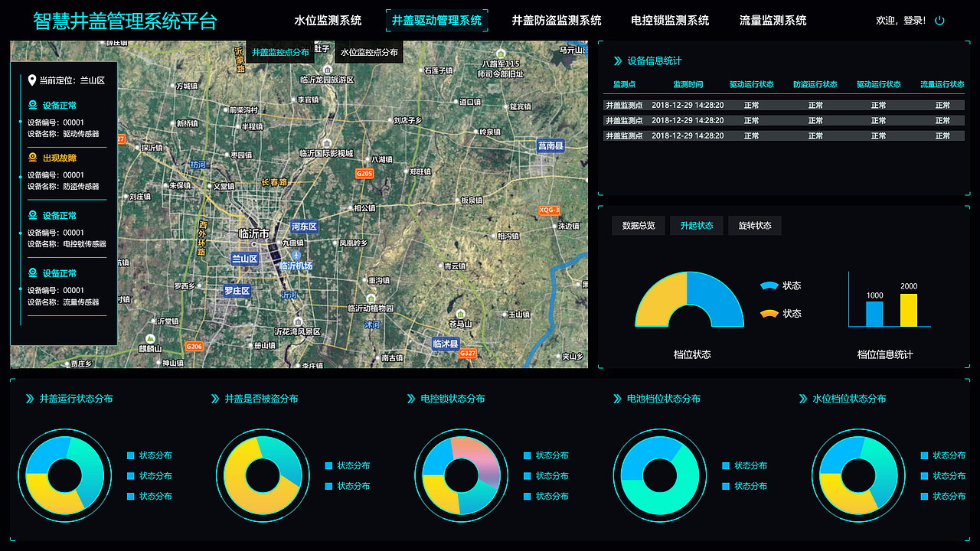Click the orange 出现故障 warning icon

tap(32, 158)
